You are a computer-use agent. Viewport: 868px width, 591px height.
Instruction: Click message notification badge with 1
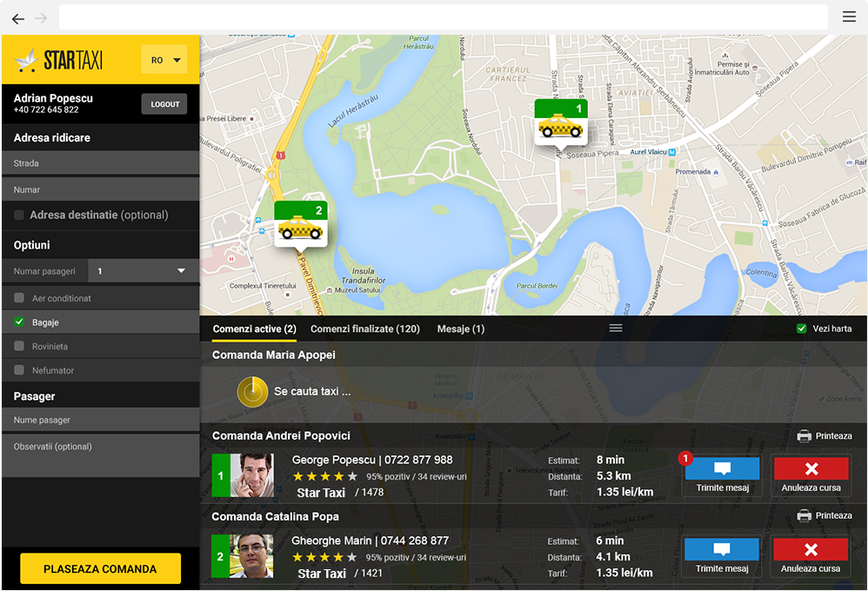[685, 458]
